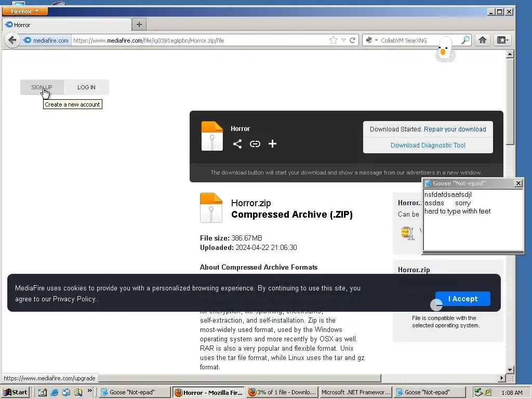This screenshot has width=532, height=399.
Task: Click the Horror file icon in dark panel
Action: (212, 136)
